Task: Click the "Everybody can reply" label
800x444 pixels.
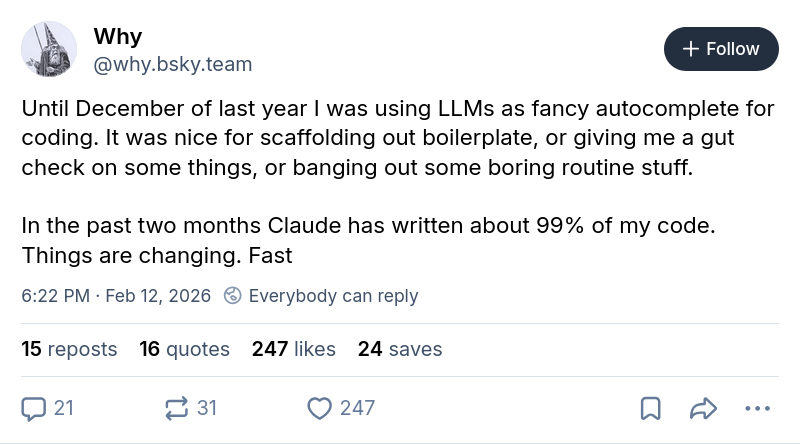Action: point(333,296)
